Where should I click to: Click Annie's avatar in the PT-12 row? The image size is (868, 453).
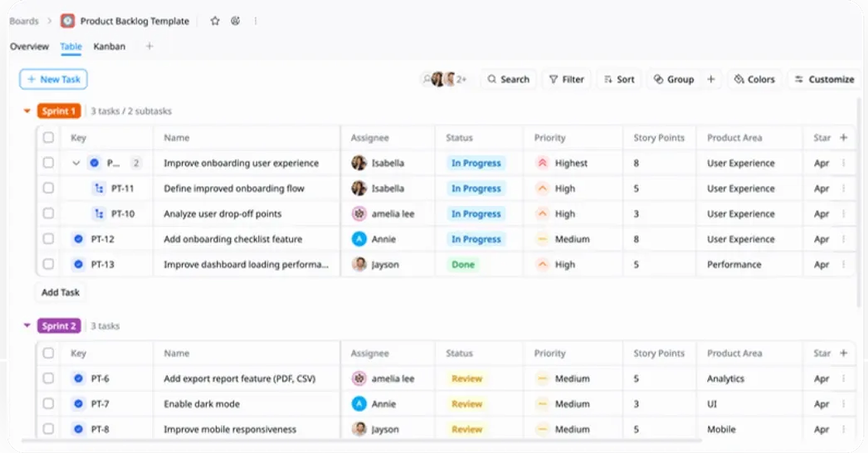(359, 239)
